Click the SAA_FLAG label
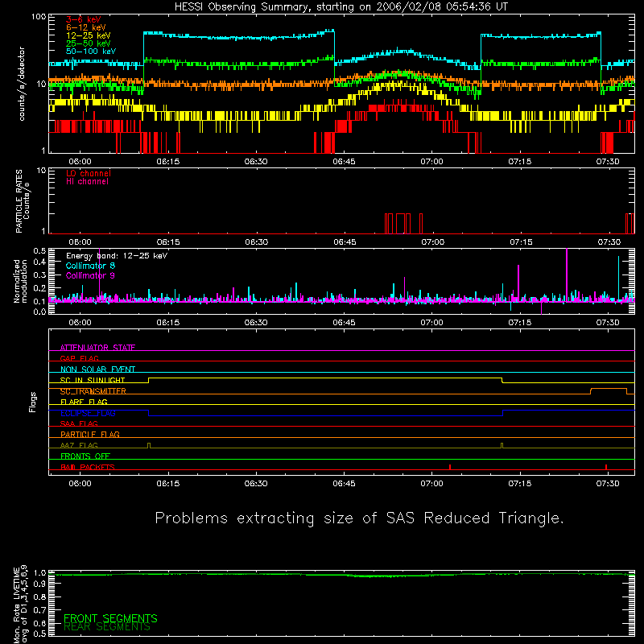Image resolution: width=644 pixels, height=644 pixels. (x=79, y=423)
